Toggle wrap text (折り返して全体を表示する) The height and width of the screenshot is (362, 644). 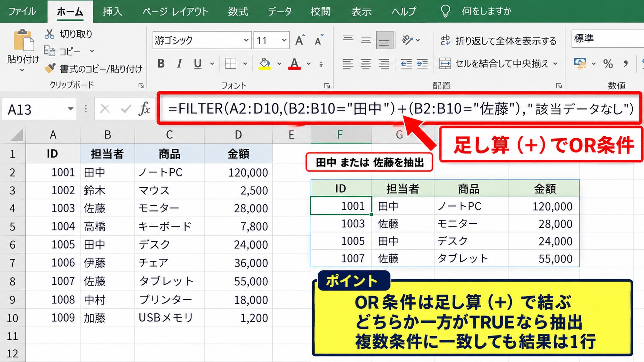[x=499, y=40]
